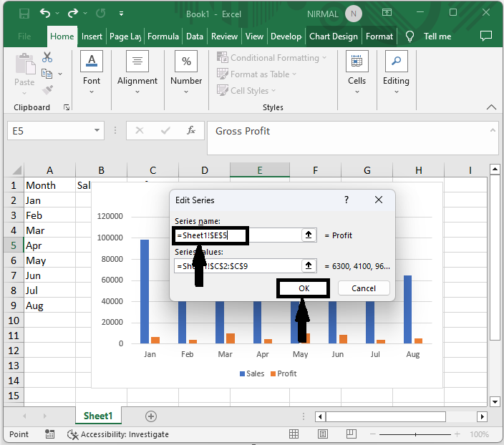Confirm the Edit Series dialog with OK
This screenshot has height=445, width=504.
304,288
